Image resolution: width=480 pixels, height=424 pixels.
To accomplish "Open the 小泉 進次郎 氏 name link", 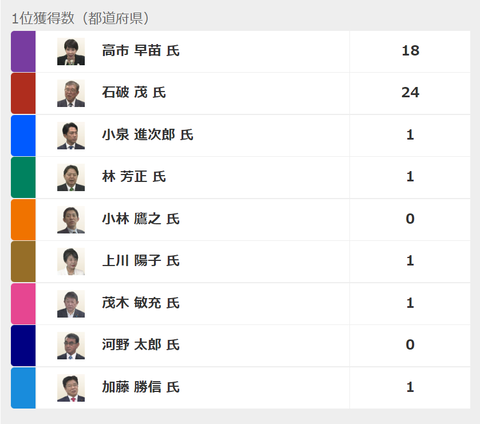I will pyautogui.click(x=148, y=135).
